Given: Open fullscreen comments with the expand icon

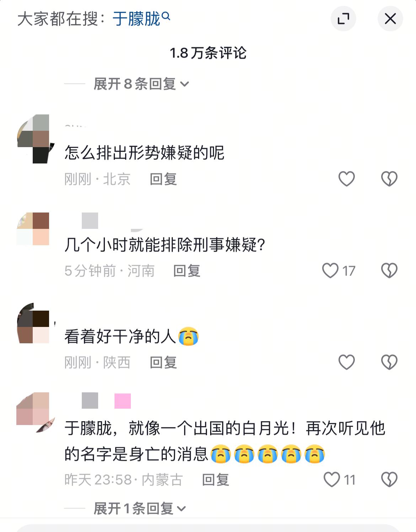Looking at the screenshot, I should 343,18.
